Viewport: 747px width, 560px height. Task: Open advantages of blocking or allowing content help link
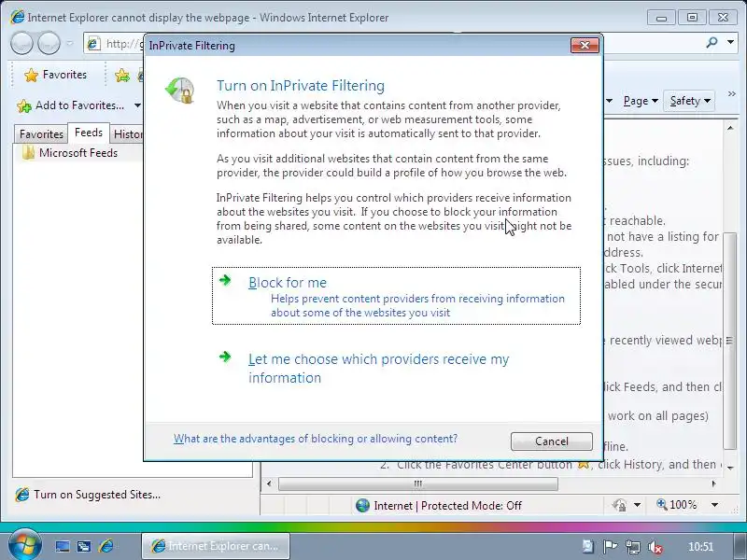pyautogui.click(x=316, y=438)
